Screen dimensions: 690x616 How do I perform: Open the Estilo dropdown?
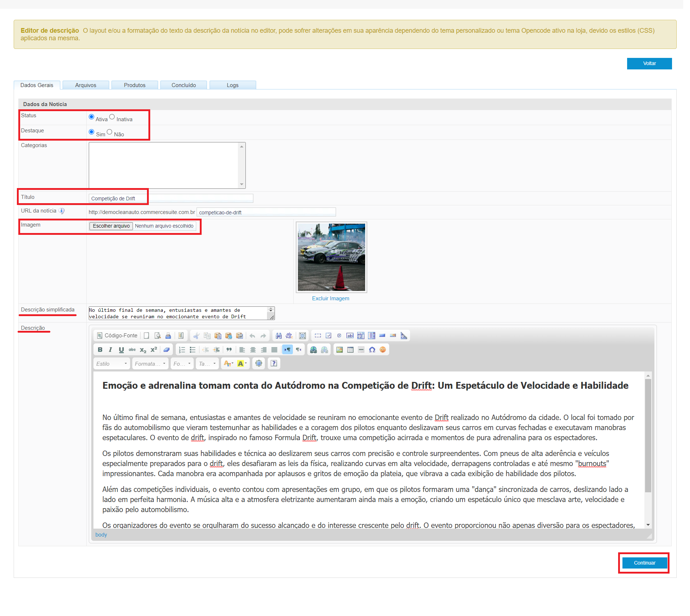[x=111, y=364]
